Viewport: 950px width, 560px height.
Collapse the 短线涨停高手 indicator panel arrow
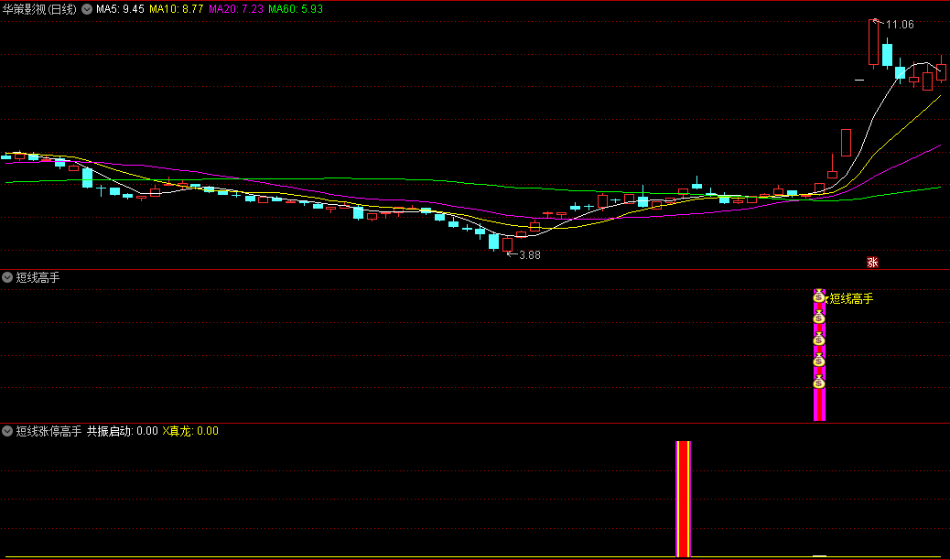pyautogui.click(x=7, y=431)
